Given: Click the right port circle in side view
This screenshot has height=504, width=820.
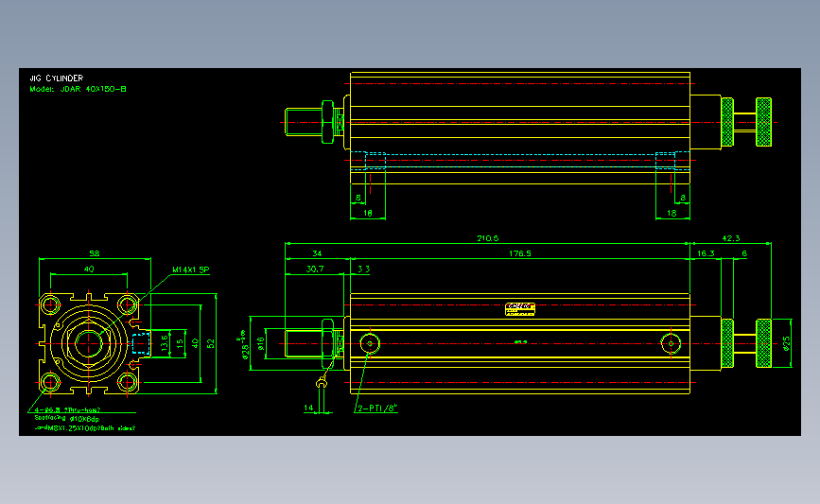Looking at the screenshot, I should point(671,343).
